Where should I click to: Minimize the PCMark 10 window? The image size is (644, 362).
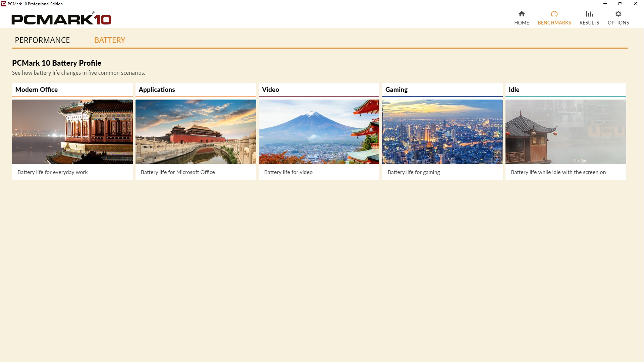(x=605, y=4)
